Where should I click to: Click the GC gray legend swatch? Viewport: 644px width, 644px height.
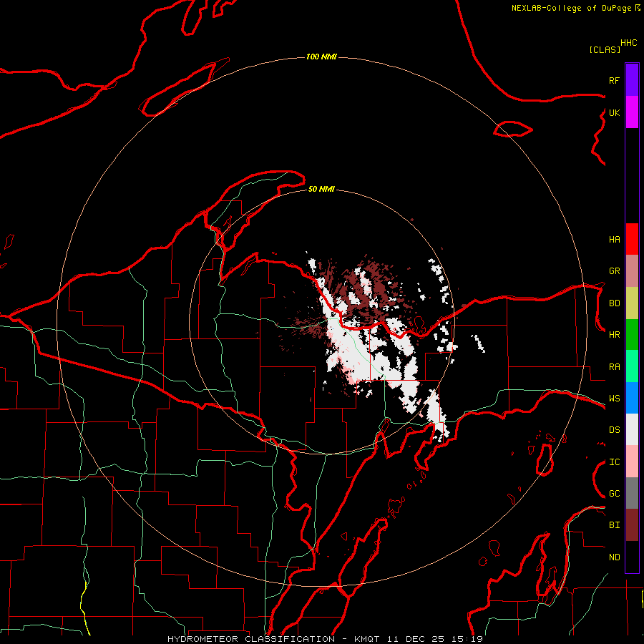(632, 493)
